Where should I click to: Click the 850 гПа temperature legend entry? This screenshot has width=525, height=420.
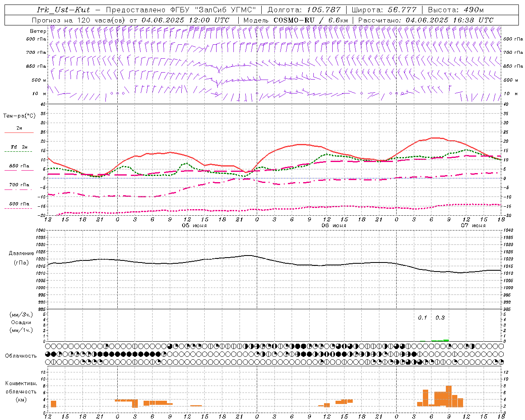[19, 166]
